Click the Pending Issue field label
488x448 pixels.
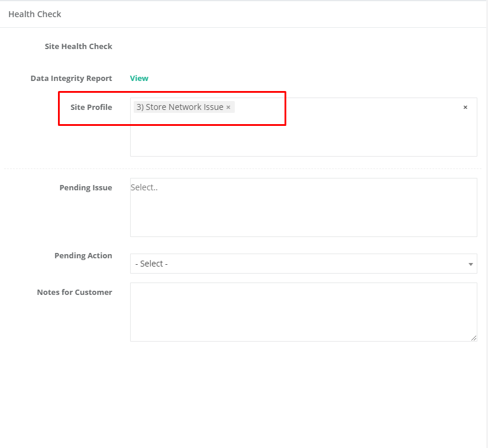[x=85, y=188]
